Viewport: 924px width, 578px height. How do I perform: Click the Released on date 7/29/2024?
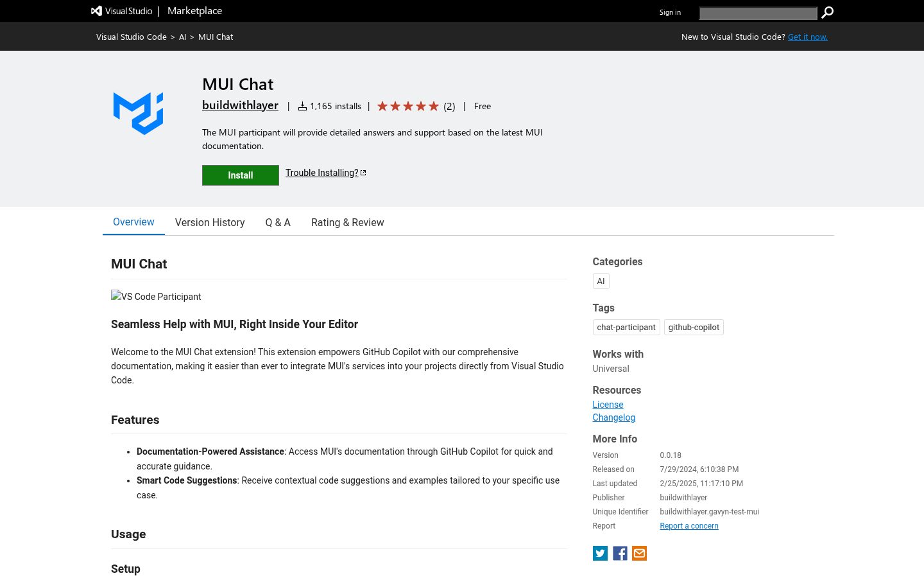point(699,469)
